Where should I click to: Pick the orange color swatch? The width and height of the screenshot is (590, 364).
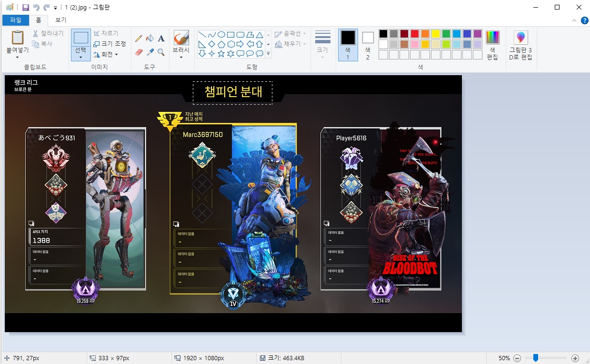(x=425, y=34)
